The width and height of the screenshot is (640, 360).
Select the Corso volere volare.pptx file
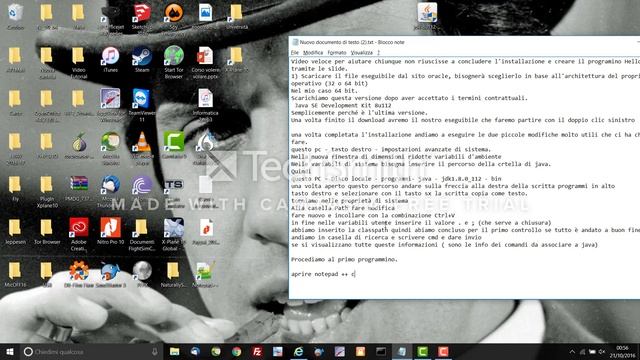click(x=205, y=62)
